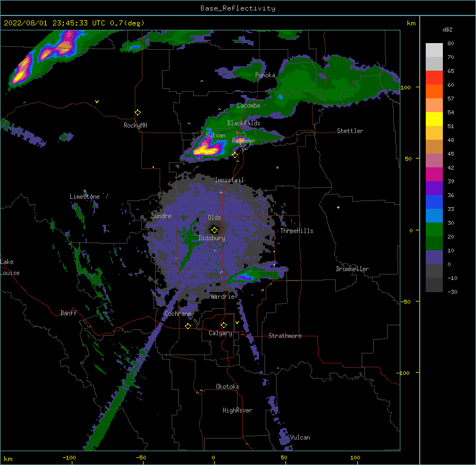Screen dimensions: 476x465
Task: Click the Okotoks town label
Action: coord(228,387)
